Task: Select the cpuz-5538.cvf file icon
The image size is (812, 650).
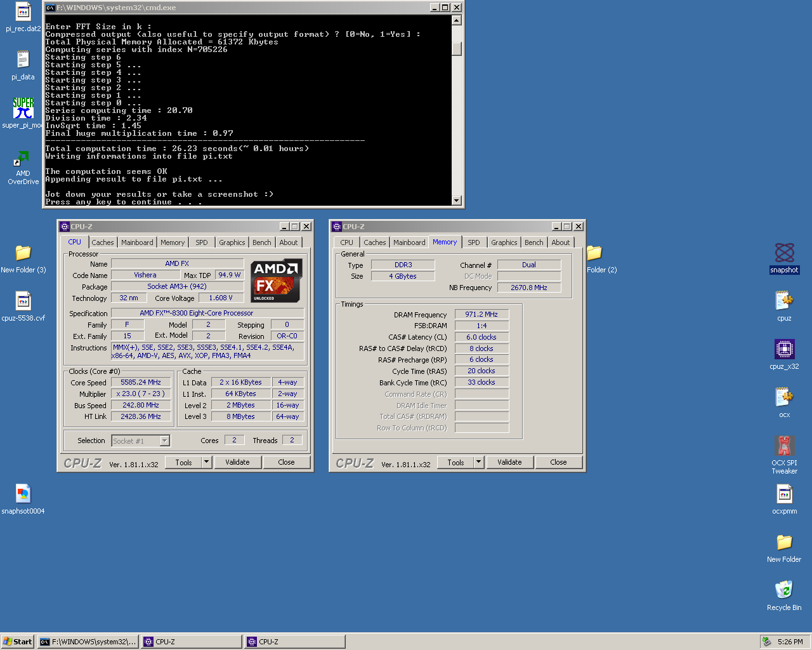Action: point(23,301)
